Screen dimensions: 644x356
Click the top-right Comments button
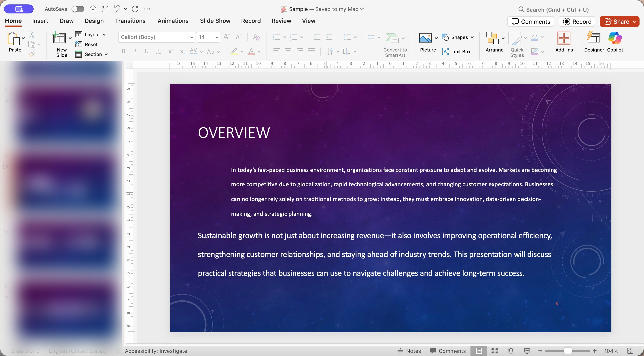[x=530, y=21]
